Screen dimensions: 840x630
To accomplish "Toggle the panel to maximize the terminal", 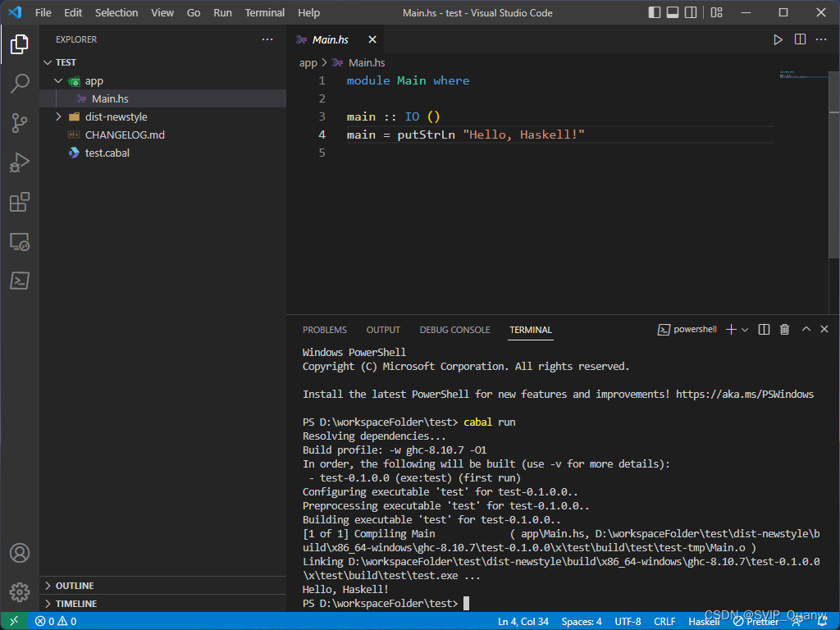I will [x=806, y=329].
